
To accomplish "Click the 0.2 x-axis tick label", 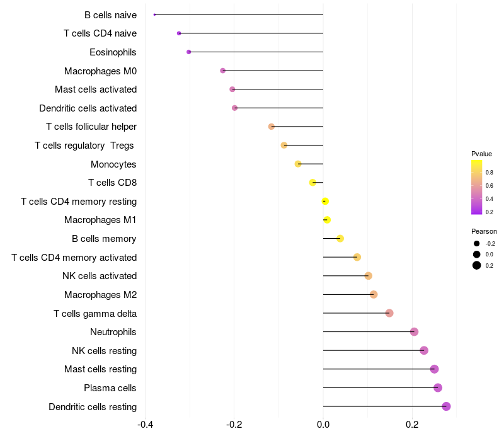I will [412, 425].
